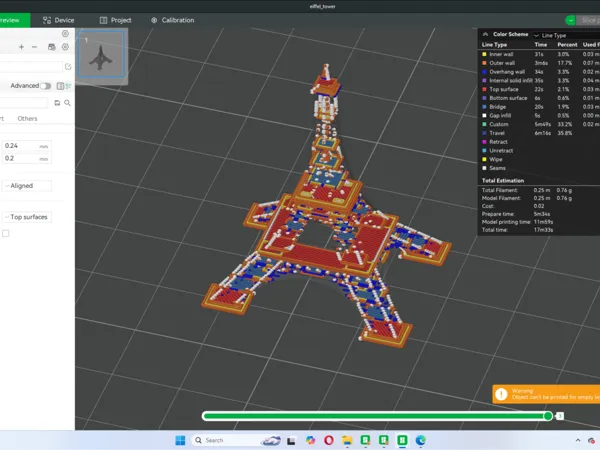
Task: Open Task View from the taskbar
Action: [x=291, y=440]
